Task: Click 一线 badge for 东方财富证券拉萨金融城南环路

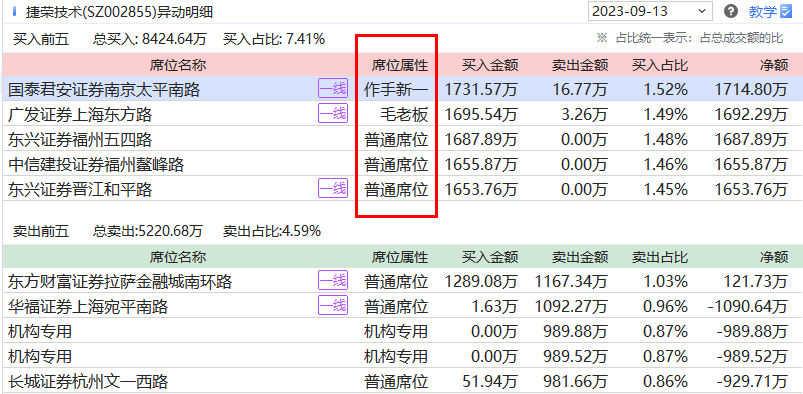Action: 333,280
